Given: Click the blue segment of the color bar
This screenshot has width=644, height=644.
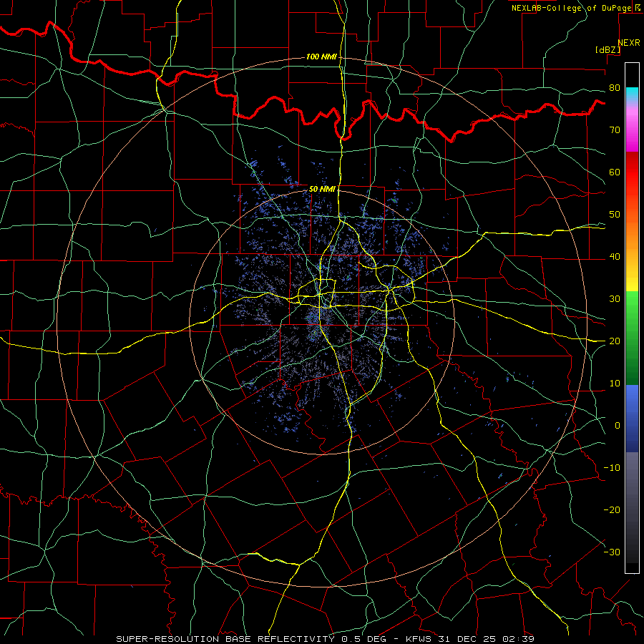Looking at the screenshot, I should (632, 419).
